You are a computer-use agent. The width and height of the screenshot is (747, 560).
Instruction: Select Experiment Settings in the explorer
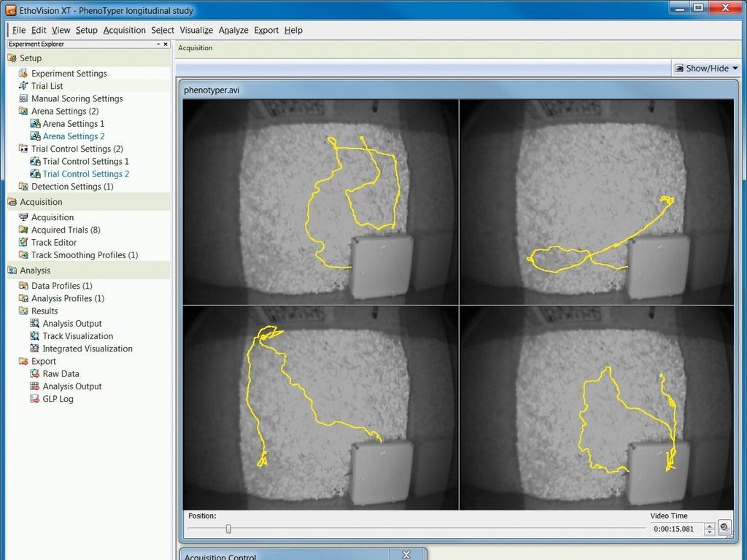(x=69, y=74)
